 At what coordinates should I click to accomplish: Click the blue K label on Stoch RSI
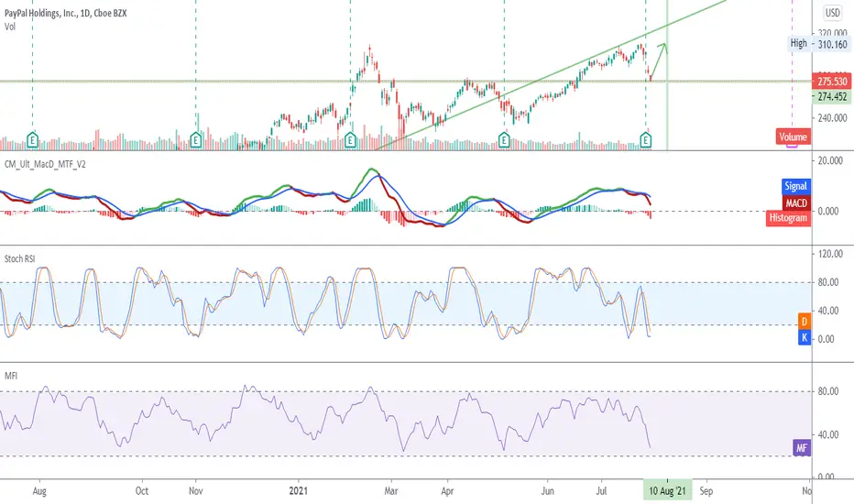[805, 337]
